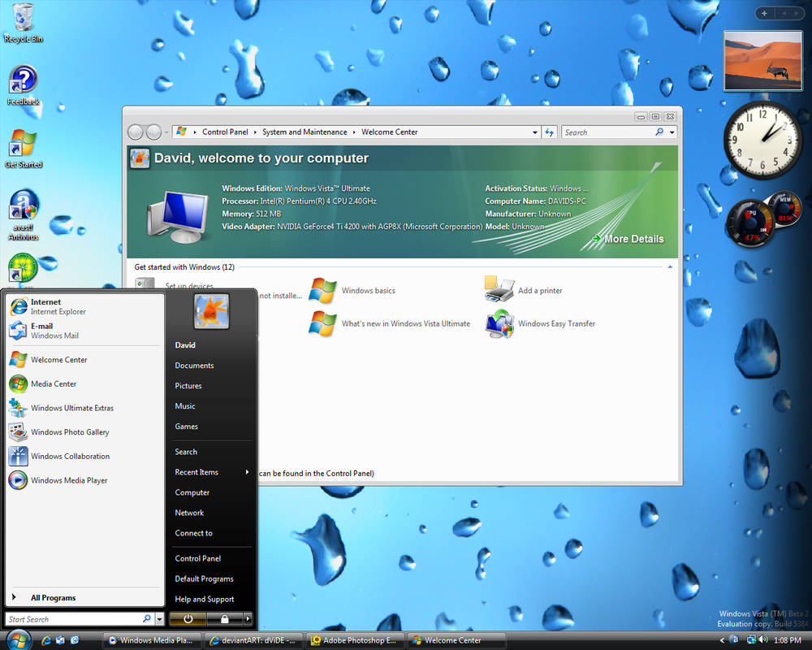812x650 pixels.
Task: Open Media Center from the Start menu
Action: [54, 383]
